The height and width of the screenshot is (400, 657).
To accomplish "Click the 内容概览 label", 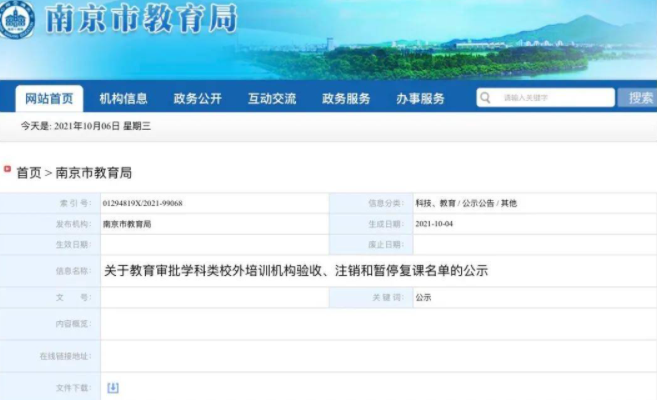I will point(73,324).
